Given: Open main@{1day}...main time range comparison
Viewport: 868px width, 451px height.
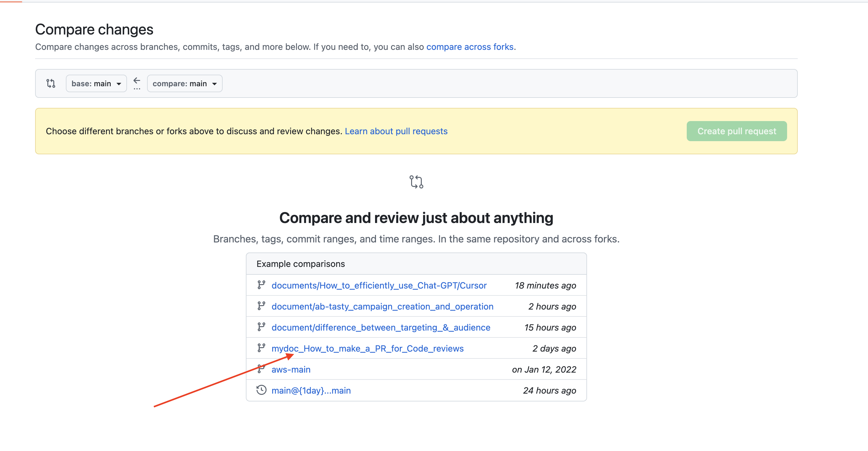Looking at the screenshot, I should 311,390.
